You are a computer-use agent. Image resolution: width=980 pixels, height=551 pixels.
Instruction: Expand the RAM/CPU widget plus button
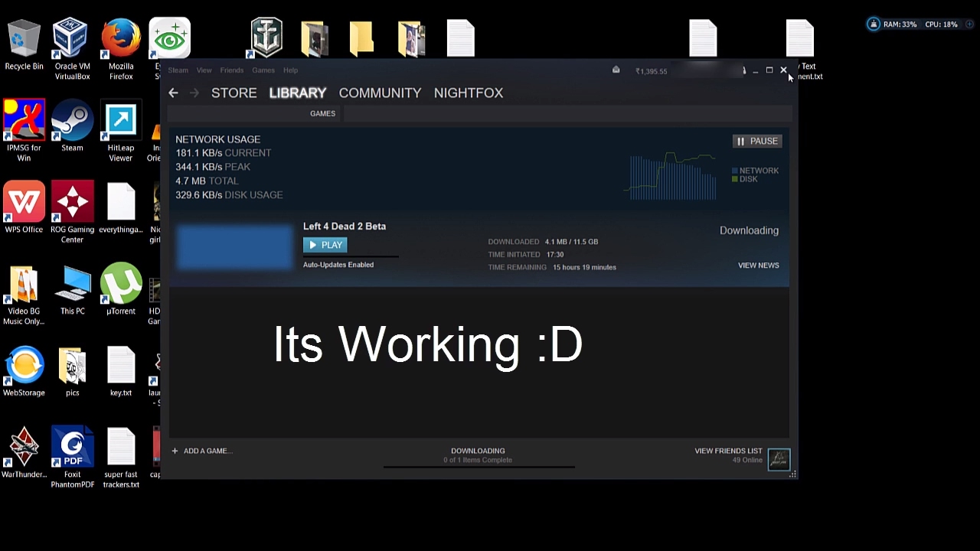click(x=969, y=24)
